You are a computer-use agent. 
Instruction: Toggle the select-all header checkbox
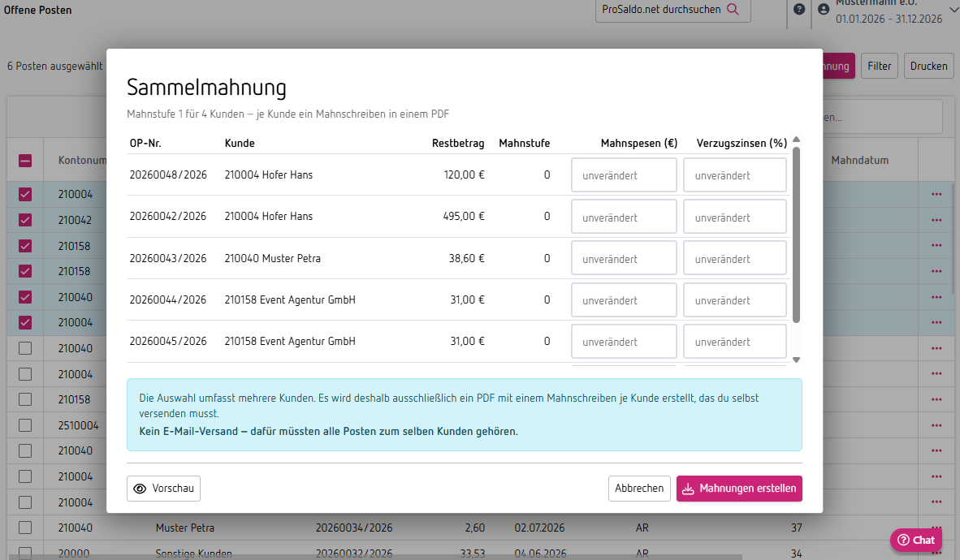(25, 161)
